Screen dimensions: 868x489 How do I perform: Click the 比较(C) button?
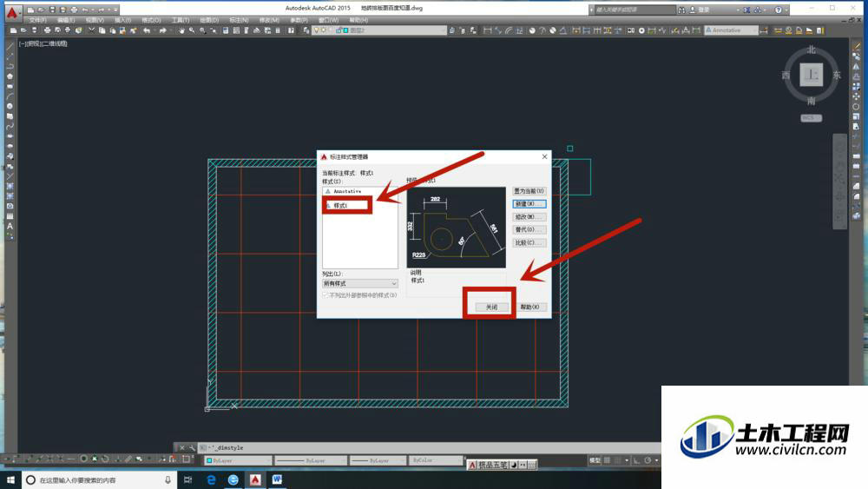tap(529, 242)
